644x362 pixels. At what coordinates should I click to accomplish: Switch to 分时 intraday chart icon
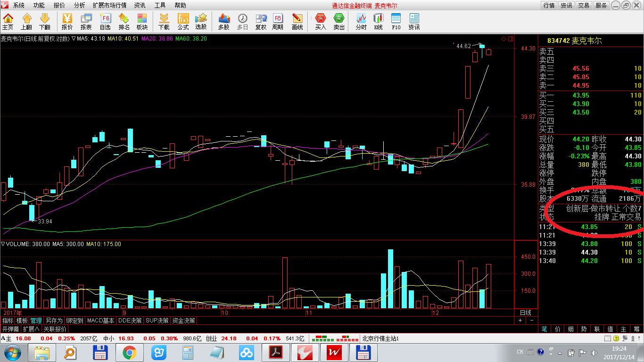361,22
